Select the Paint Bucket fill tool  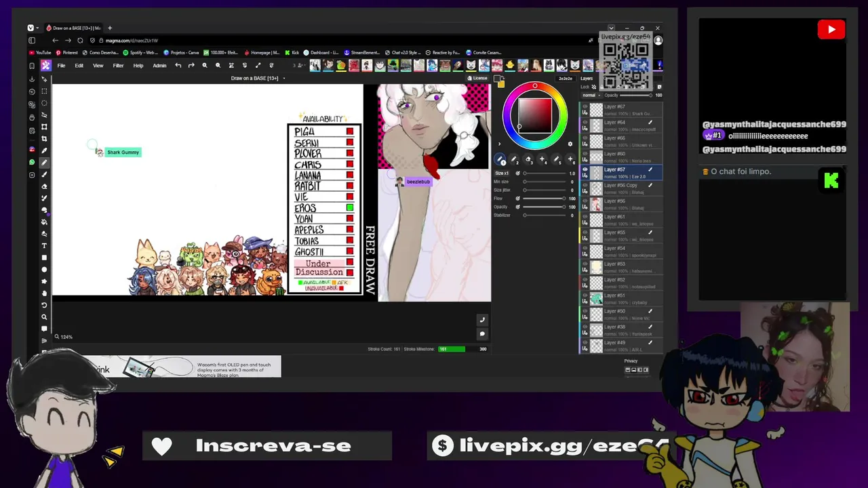[x=45, y=222]
